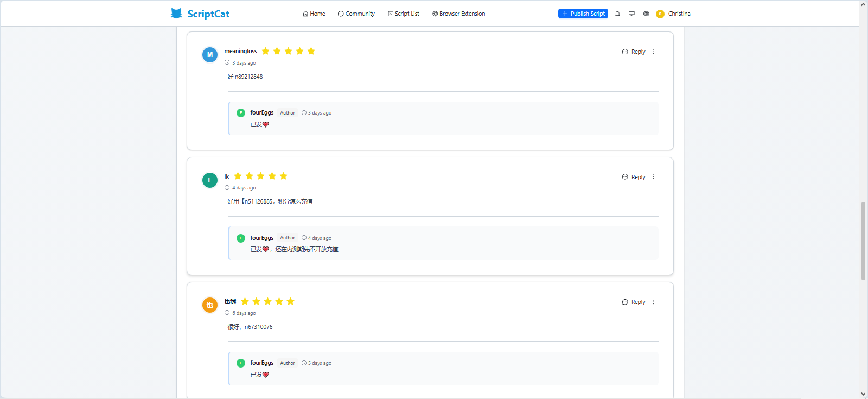Click the fifth star on meaningloss's rating
This screenshot has width=868, height=399.
[311, 51]
